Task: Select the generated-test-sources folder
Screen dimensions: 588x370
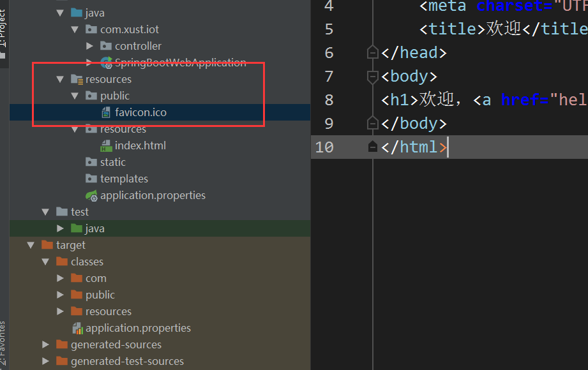Action: pos(127,361)
